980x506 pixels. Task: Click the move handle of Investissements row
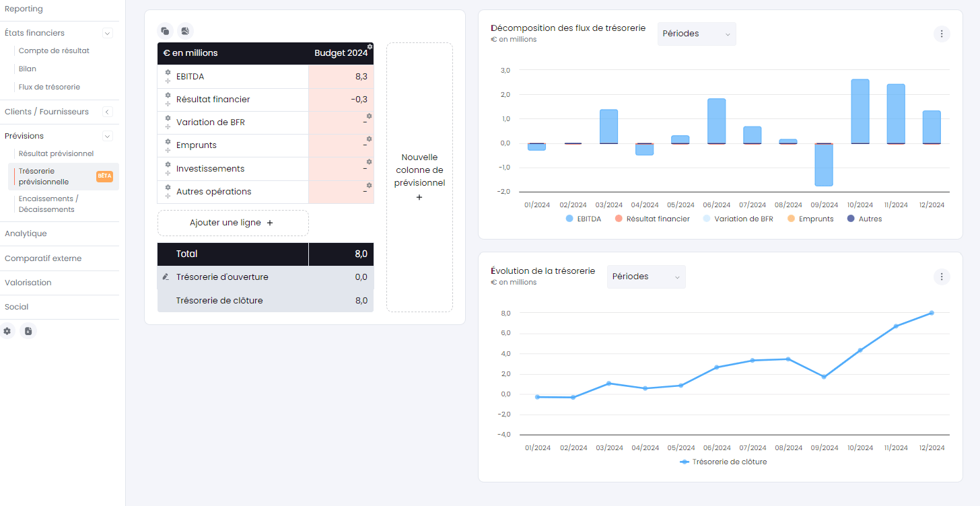[168, 173]
